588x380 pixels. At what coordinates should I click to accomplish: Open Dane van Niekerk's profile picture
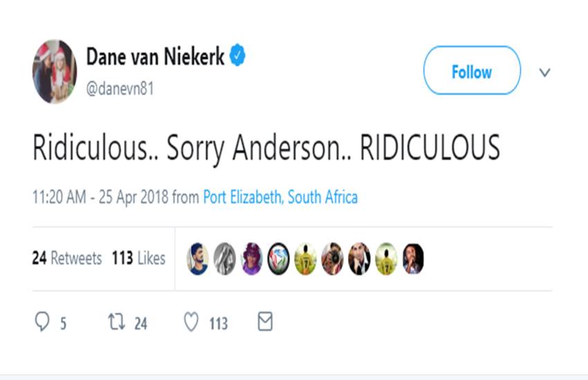coord(54,71)
